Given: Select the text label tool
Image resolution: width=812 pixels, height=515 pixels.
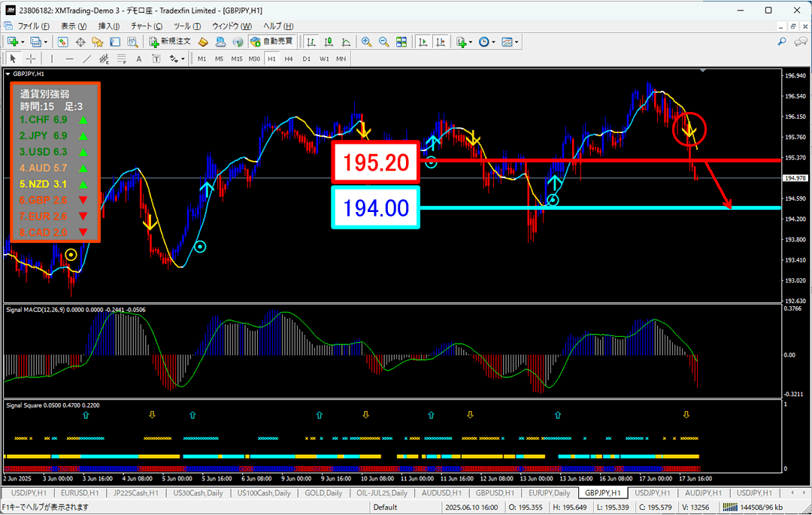Looking at the screenshot, I should [156, 59].
